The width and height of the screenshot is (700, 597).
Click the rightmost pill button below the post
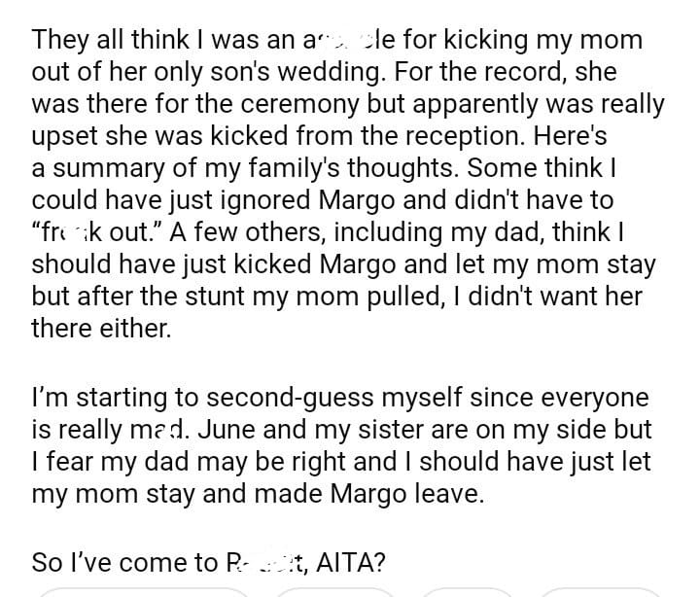tap(598, 591)
